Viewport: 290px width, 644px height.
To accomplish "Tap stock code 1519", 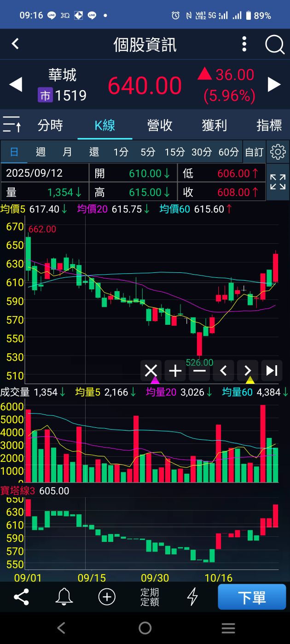I will (71, 95).
